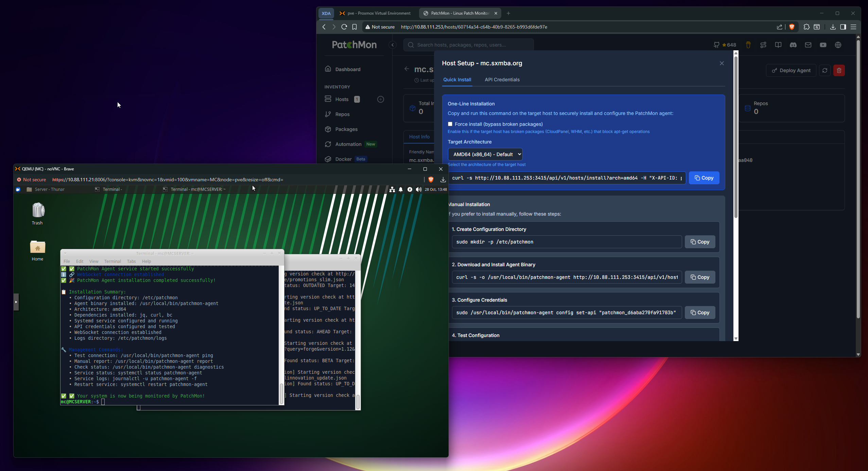Bookmark the PatchMon page
The width and height of the screenshot is (868, 471).
pyautogui.click(x=354, y=27)
